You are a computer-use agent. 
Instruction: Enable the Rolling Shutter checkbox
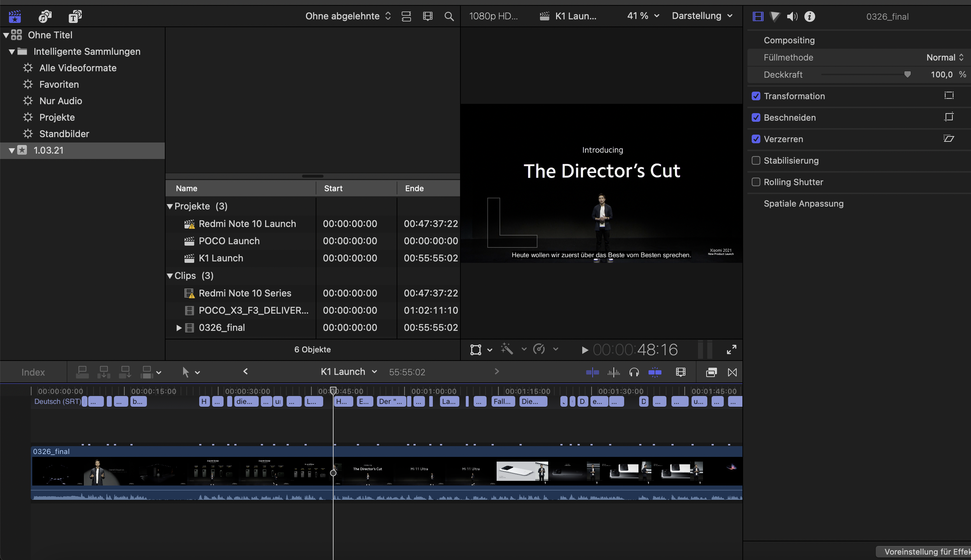[756, 182]
